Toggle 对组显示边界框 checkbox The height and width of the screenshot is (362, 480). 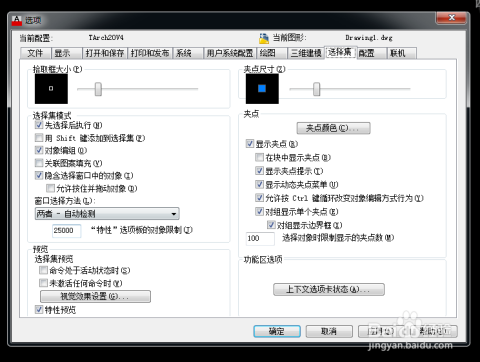point(271,225)
